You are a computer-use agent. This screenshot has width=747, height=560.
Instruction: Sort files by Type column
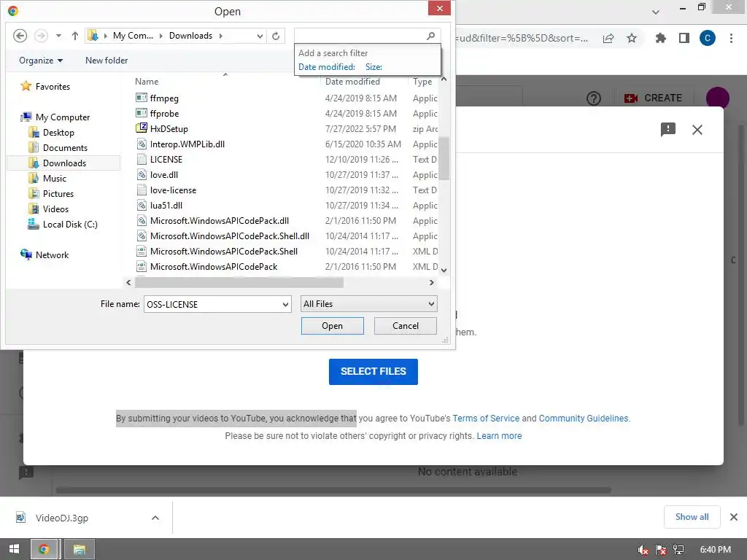pyautogui.click(x=423, y=82)
